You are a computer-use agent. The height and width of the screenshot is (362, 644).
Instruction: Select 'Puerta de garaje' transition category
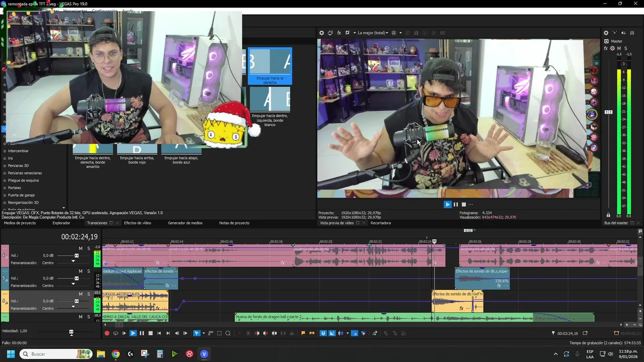click(x=21, y=195)
